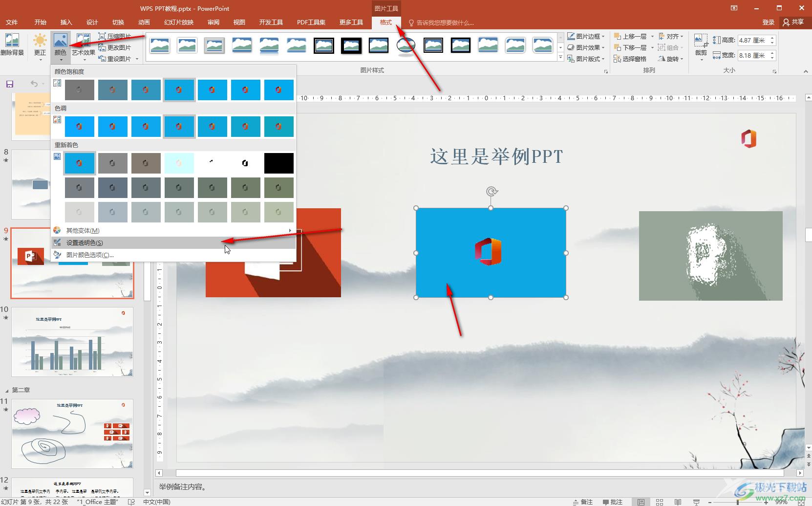Viewport: 812px width, 506px height.
Task: Click Compress Pictures (压缩图片)
Action: 115,36
